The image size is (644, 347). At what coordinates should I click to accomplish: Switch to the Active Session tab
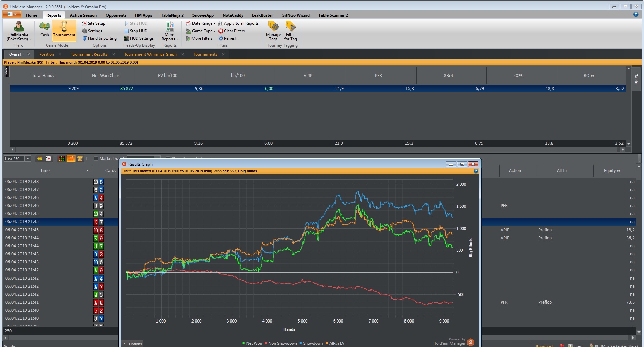[83, 15]
